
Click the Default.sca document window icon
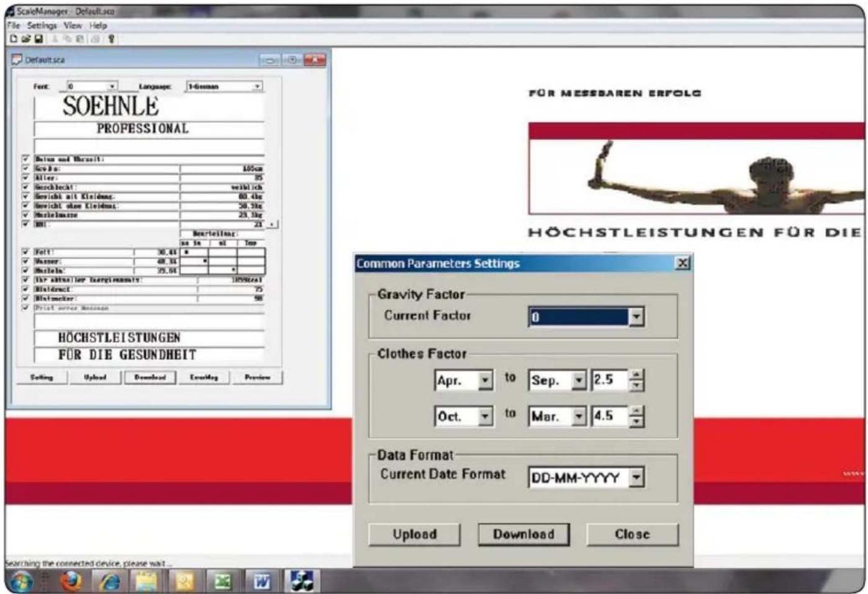tap(17, 60)
